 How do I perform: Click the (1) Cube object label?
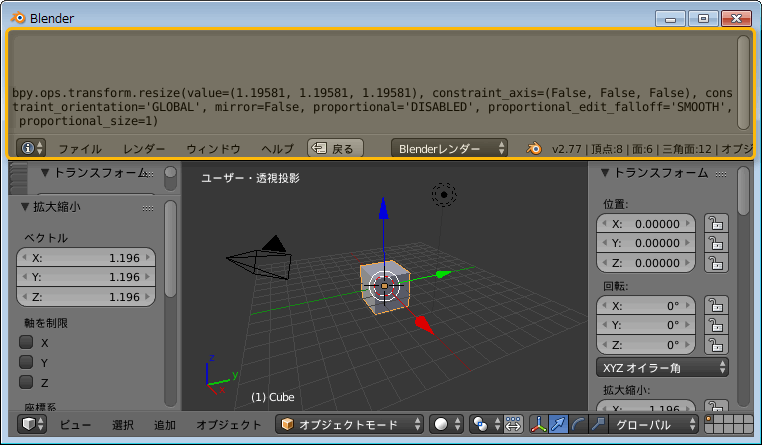tap(273, 397)
